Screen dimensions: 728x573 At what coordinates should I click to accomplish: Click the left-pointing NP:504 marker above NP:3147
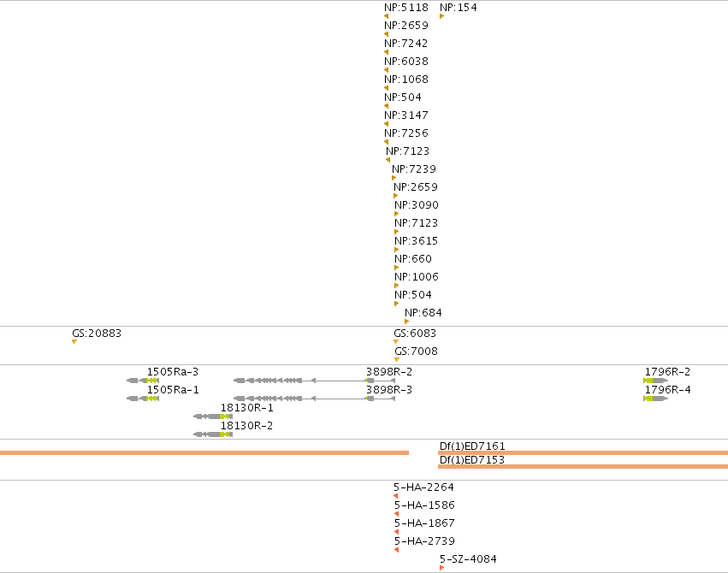tap(387, 106)
